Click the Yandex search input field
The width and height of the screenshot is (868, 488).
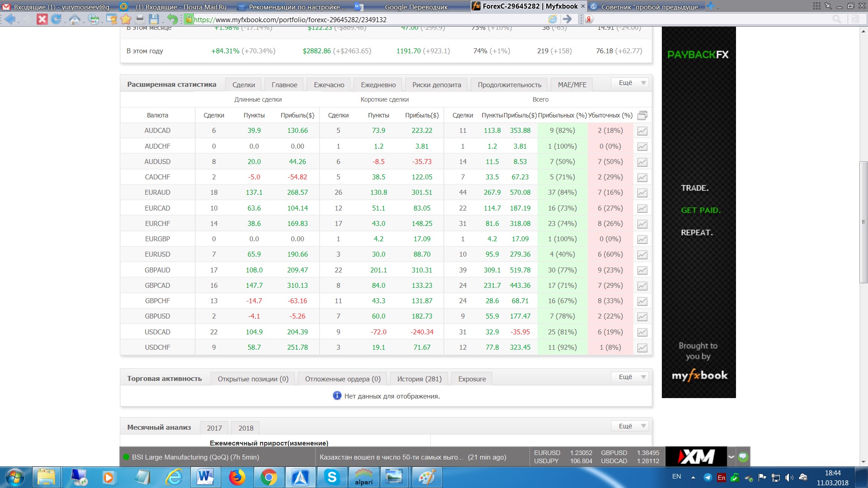[x=712, y=19]
